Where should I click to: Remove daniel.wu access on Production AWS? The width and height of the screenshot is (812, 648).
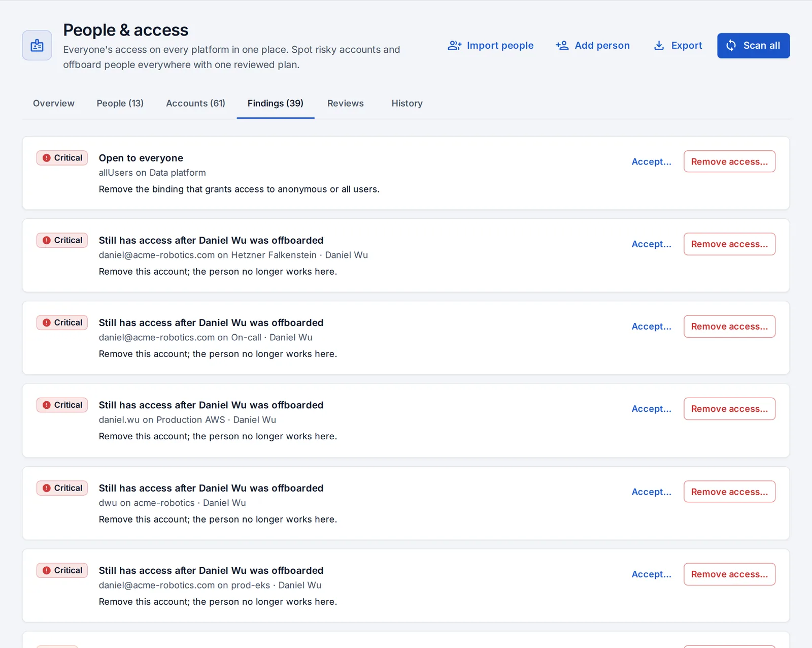pos(729,409)
